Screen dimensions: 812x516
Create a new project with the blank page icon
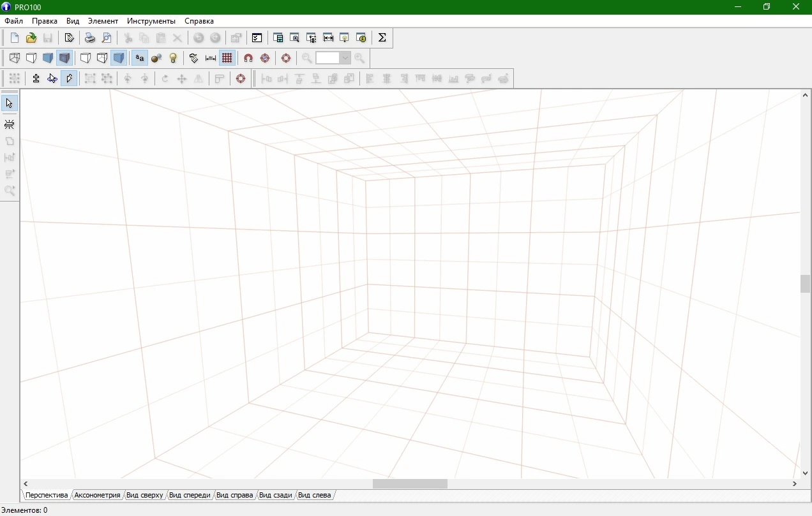tap(15, 38)
